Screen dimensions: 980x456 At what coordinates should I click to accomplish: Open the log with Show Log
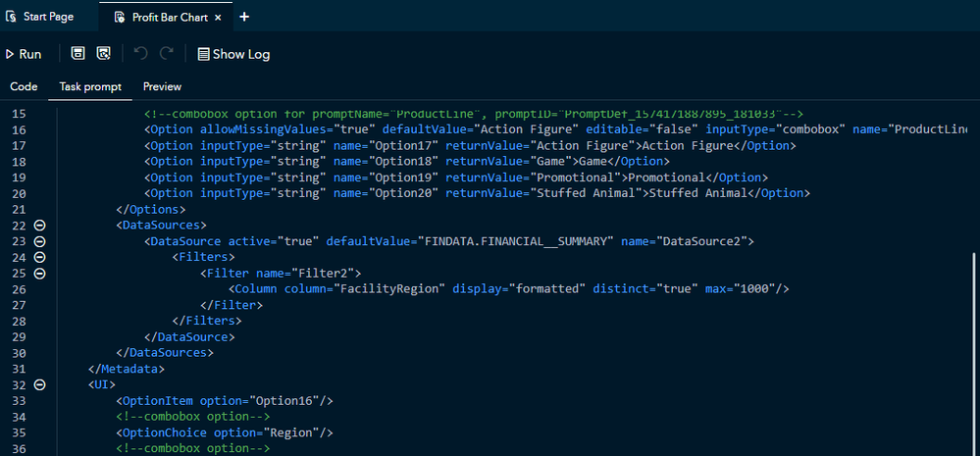[233, 54]
